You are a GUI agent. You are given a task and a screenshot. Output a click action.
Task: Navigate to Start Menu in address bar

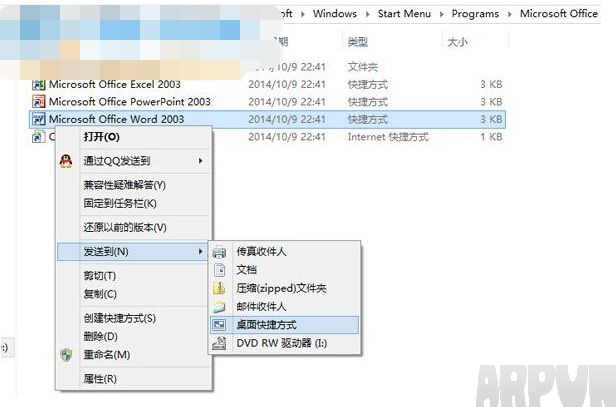pyautogui.click(x=404, y=14)
